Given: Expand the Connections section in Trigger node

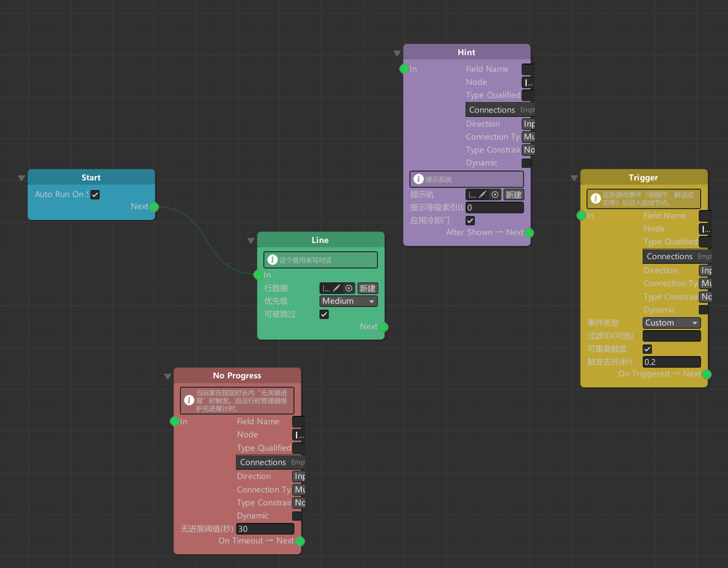Looking at the screenshot, I should coord(669,256).
